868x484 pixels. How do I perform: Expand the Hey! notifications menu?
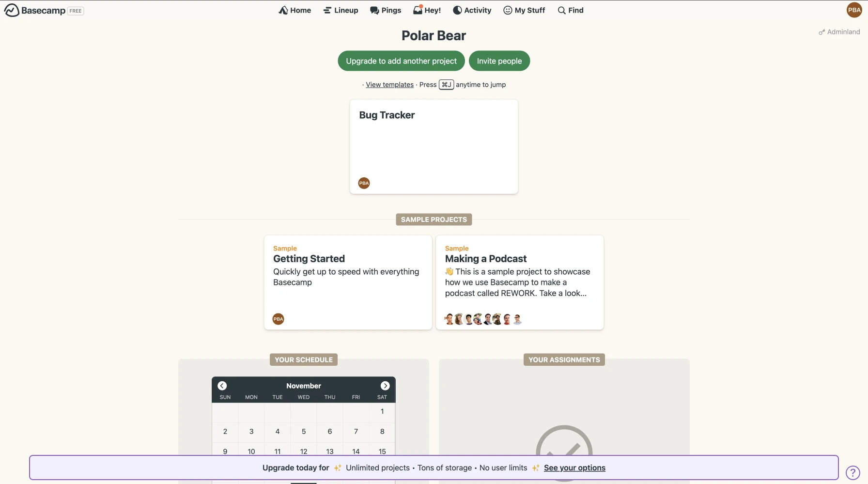(x=427, y=10)
